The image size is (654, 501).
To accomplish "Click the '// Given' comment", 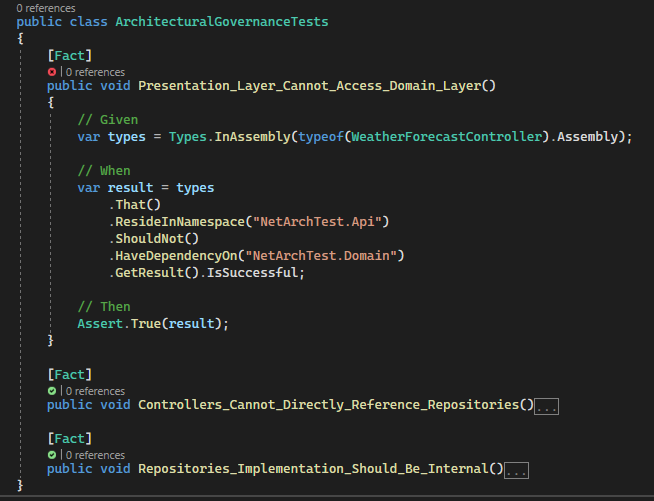I will [x=108, y=120].
